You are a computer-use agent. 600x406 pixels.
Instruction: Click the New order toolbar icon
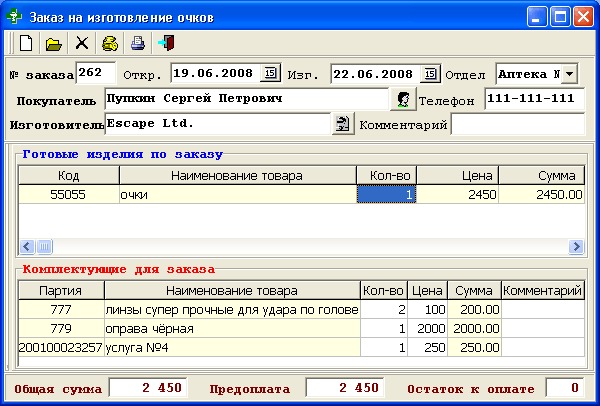[27, 43]
